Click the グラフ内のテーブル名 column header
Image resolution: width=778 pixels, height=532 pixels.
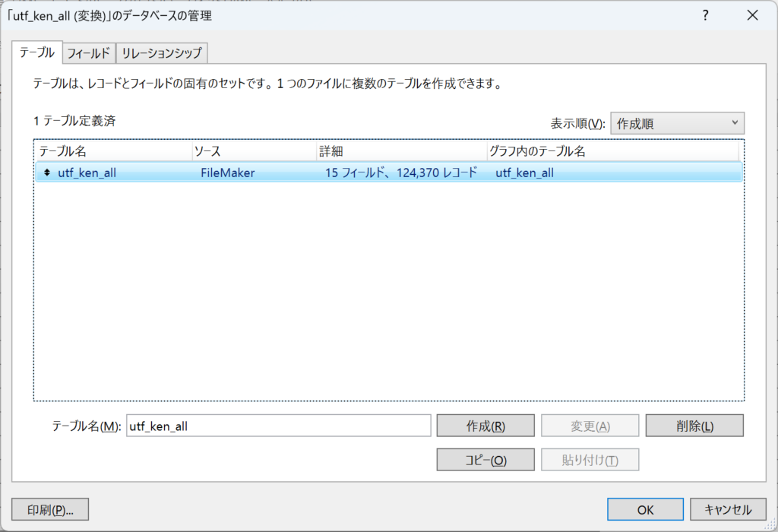pyautogui.click(x=612, y=151)
